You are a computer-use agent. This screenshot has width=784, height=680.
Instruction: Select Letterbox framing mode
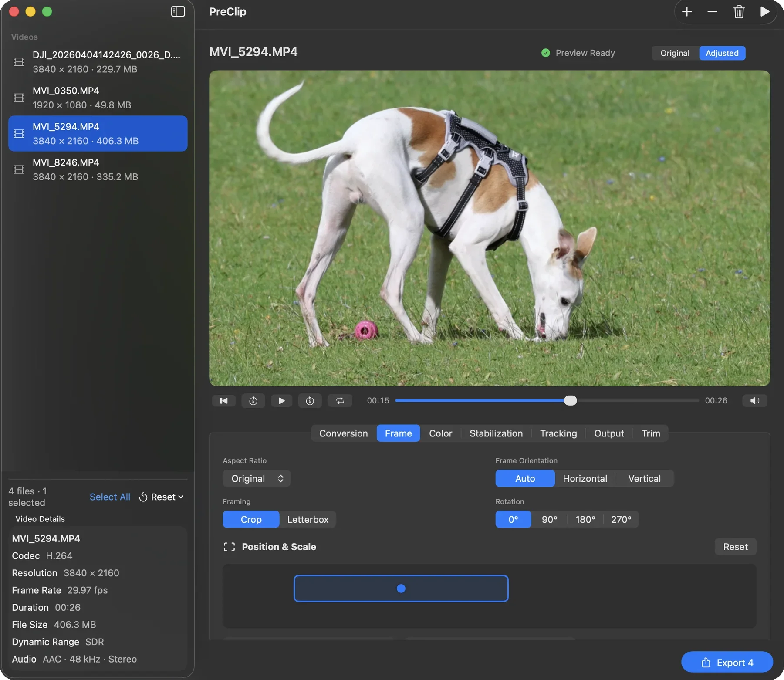pos(308,519)
